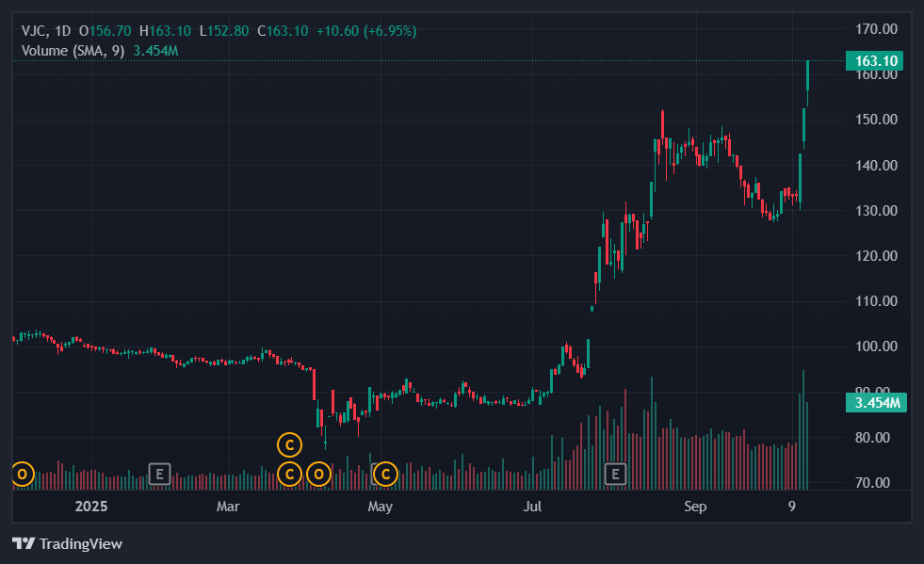The image size is (924, 564).
Task: Click the earnings E marker between Jul and Sep
Action: click(x=617, y=473)
